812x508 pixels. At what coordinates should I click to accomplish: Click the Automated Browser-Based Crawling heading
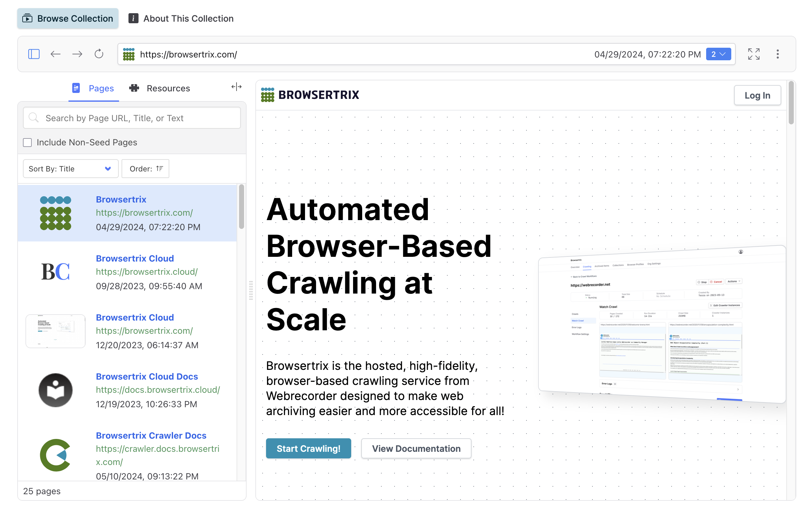point(379,264)
